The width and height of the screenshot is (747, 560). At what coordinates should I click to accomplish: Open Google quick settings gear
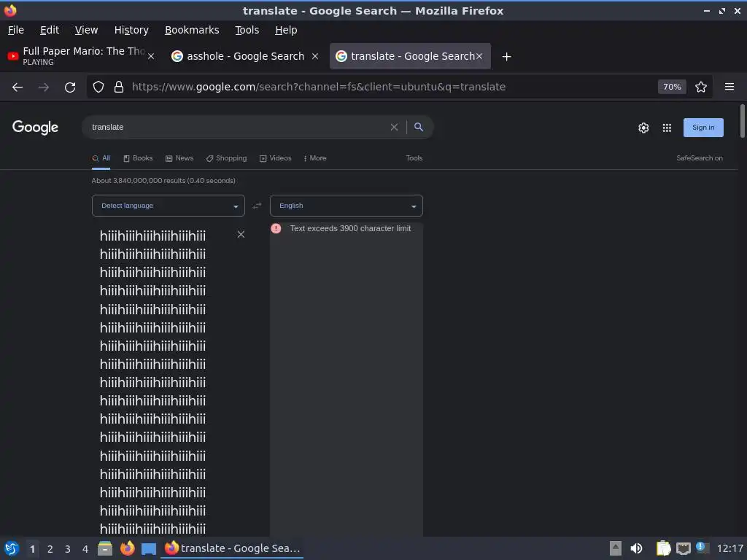643,128
